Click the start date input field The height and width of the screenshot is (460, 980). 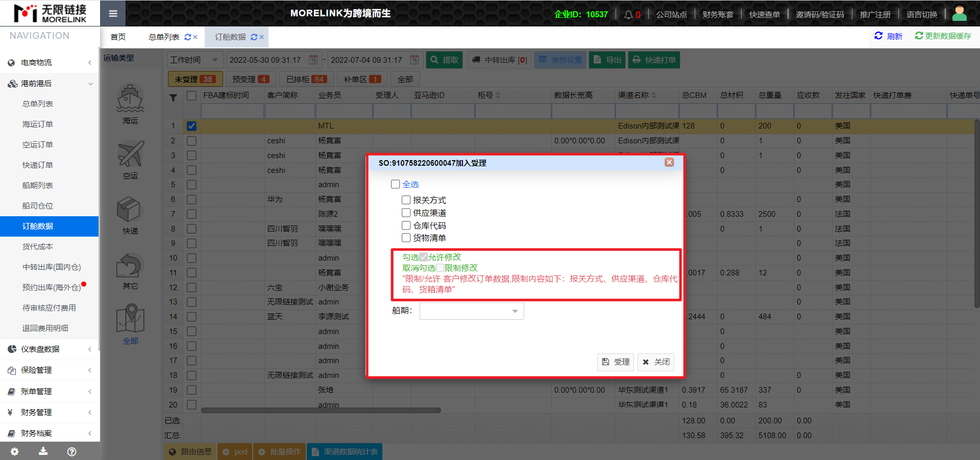[x=266, y=60]
